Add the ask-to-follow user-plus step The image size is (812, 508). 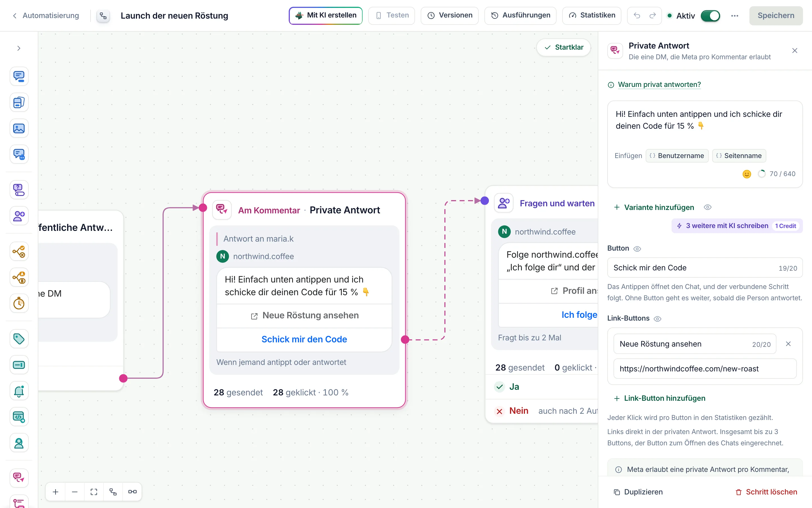coord(19,216)
